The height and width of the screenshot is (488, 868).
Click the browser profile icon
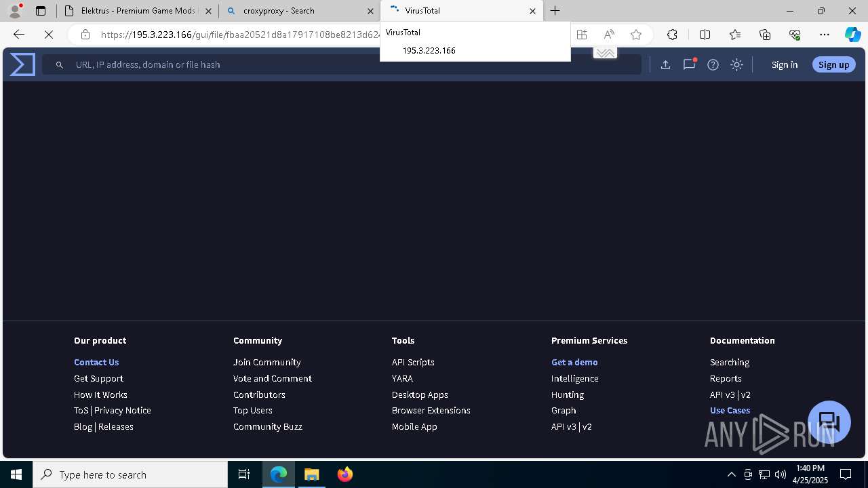coord(15,10)
